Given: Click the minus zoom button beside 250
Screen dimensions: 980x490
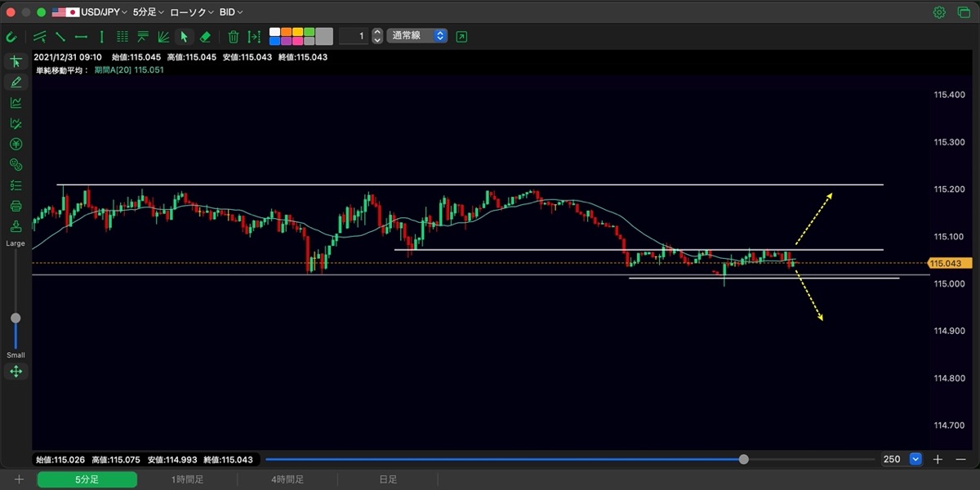Looking at the screenshot, I should click(x=960, y=459).
